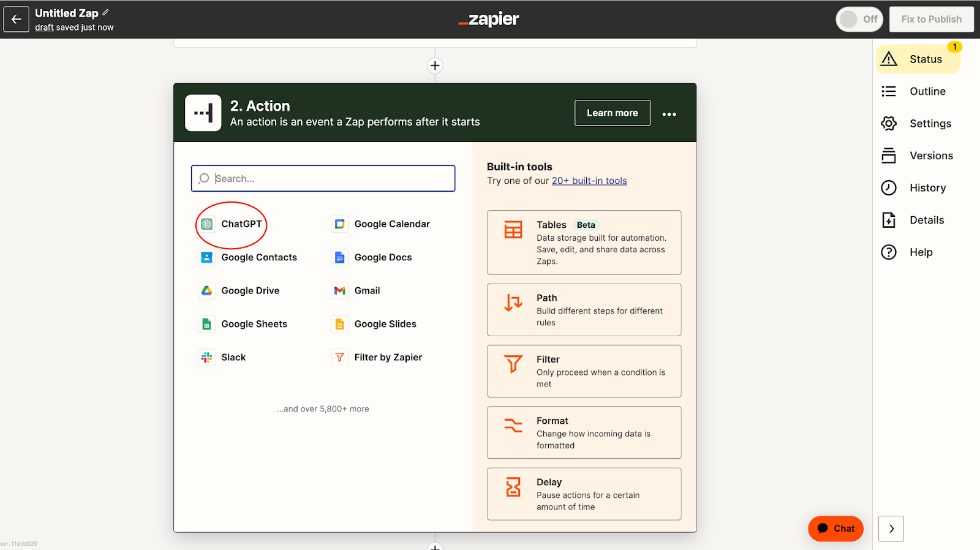Select the Google Docs app icon

point(340,257)
